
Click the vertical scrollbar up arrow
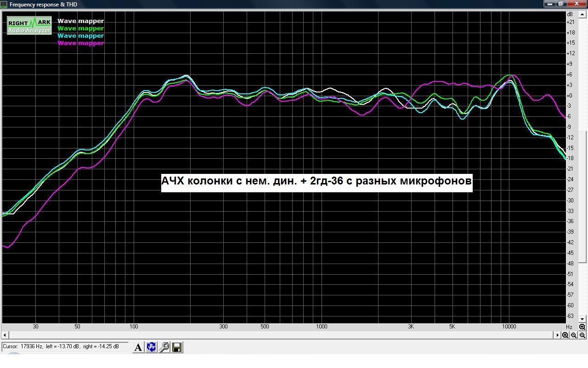tap(583, 15)
